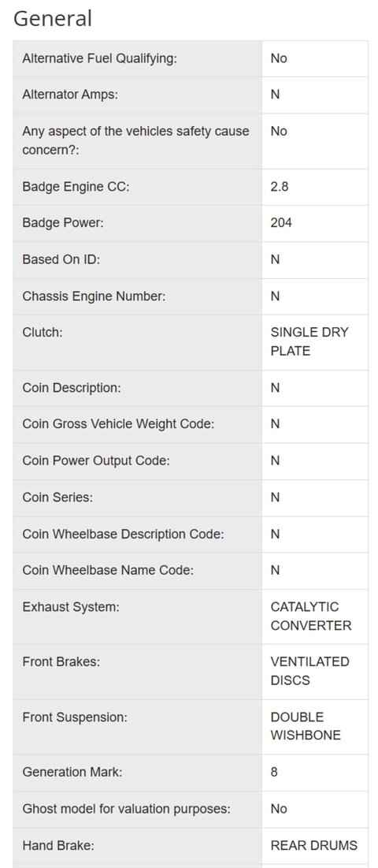Click the Coin Series row label

[x=57, y=497]
